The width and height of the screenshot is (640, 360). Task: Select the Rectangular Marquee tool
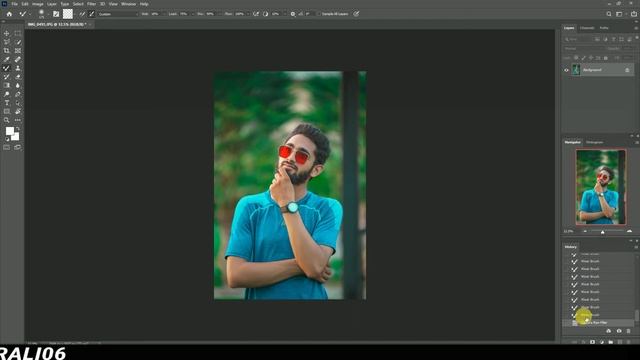point(18,33)
